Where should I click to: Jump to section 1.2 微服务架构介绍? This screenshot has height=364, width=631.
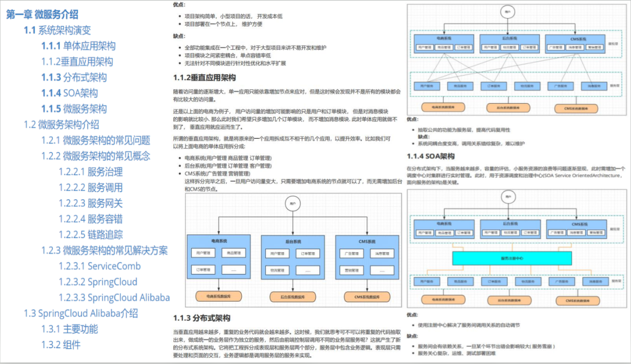click(x=62, y=125)
